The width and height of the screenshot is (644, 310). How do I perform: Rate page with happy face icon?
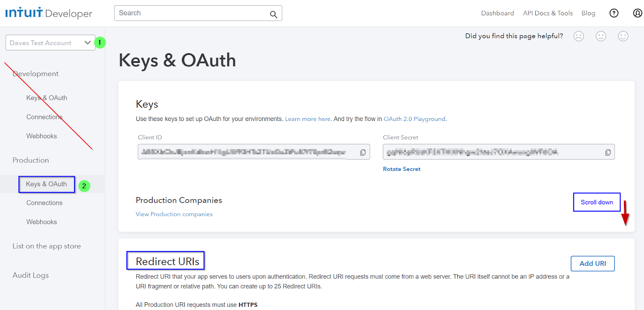coord(623,36)
